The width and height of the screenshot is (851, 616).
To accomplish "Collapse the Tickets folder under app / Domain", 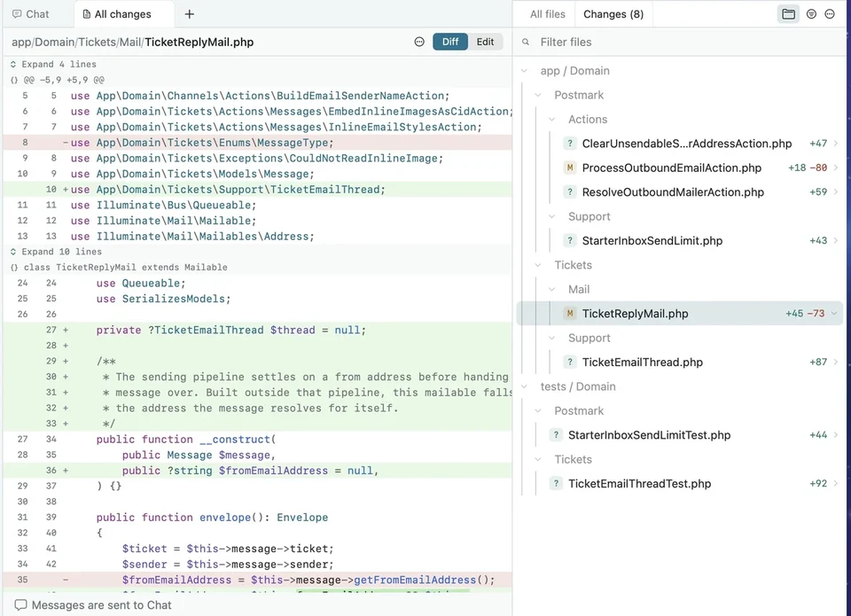I will (538, 265).
